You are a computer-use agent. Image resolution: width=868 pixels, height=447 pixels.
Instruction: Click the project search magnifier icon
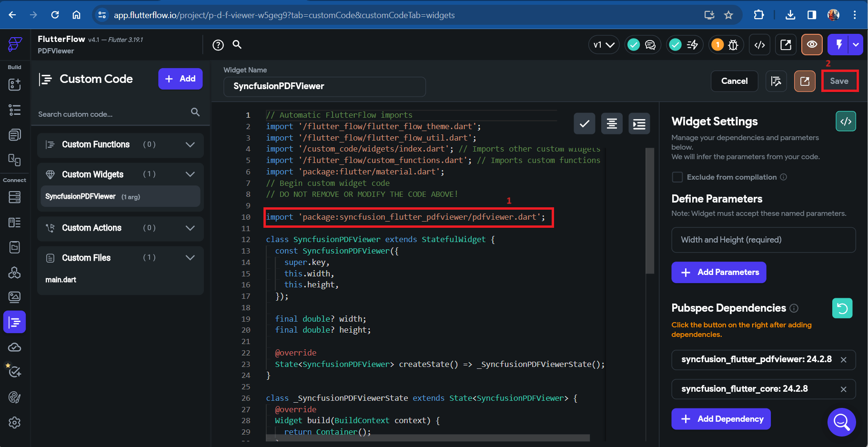coord(237,44)
